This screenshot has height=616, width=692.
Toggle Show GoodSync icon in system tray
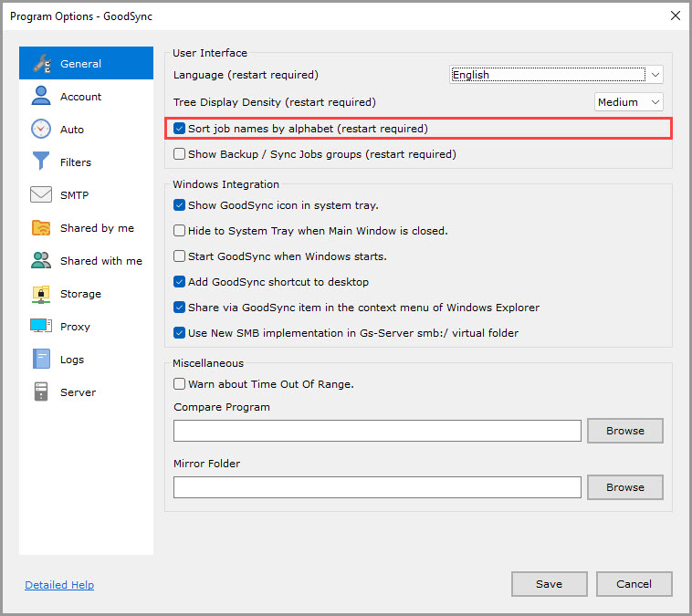tap(179, 205)
